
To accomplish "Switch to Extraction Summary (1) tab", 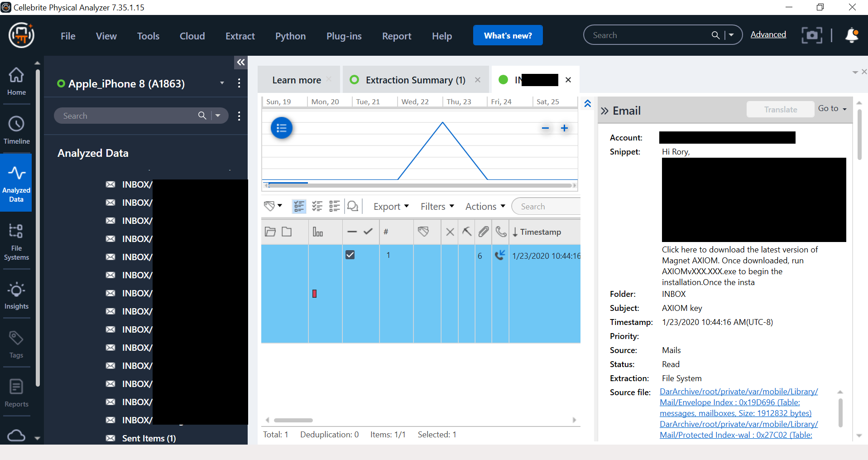I will tap(415, 80).
